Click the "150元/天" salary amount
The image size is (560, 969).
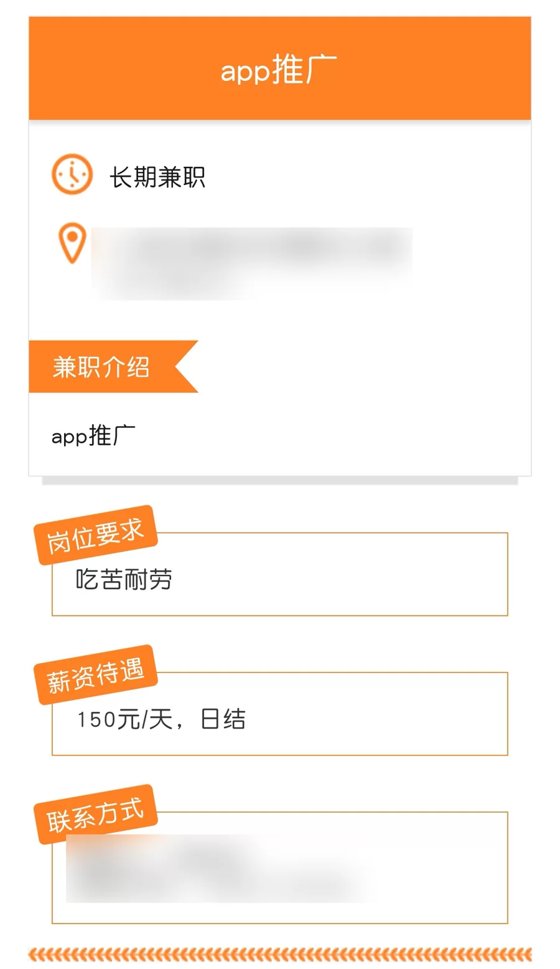coord(124,720)
